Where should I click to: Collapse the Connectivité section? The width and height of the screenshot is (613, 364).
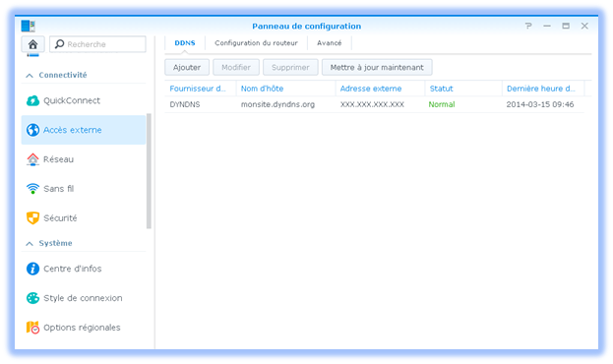point(30,75)
